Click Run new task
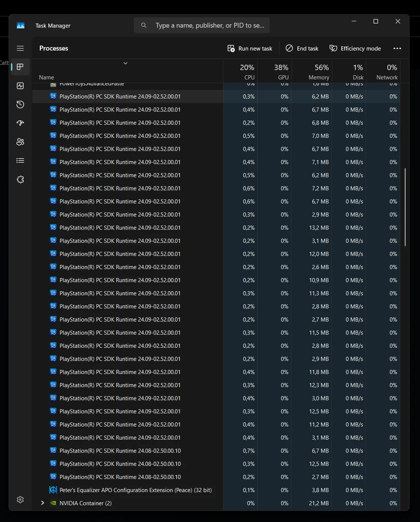Image resolution: width=420 pixels, height=522 pixels. pos(250,48)
